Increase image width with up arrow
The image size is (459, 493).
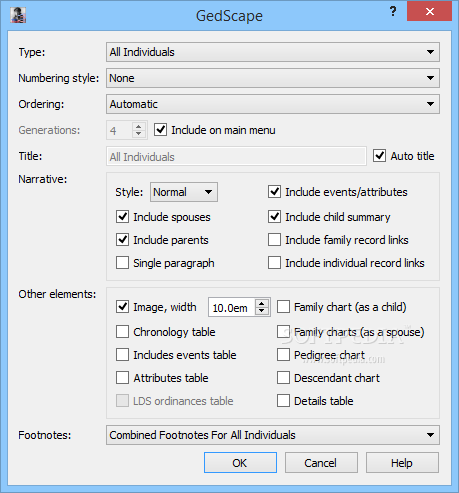coord(262,303)
